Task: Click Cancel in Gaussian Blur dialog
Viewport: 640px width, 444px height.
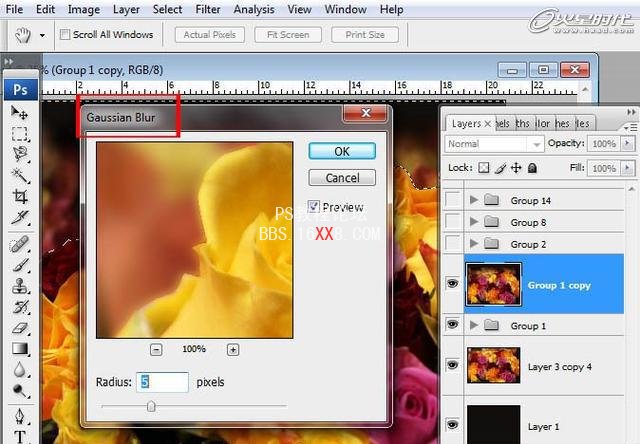Action: pyautogui.click(x=342, y=178)
